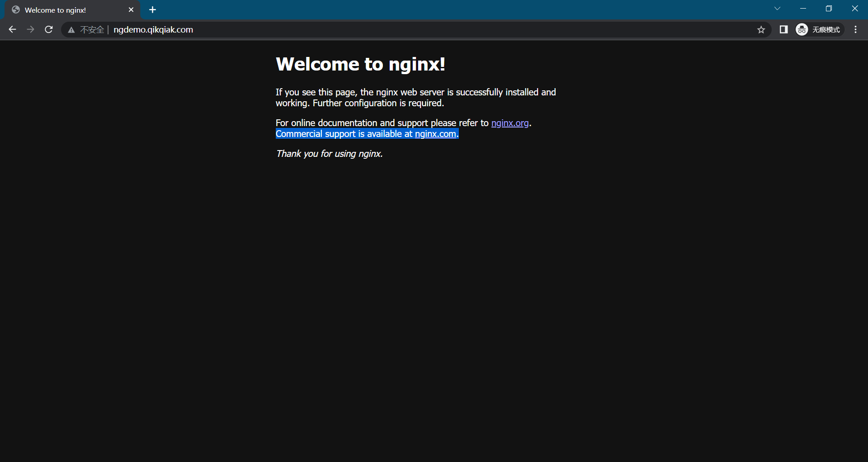Minimize the browser window
Image resolution: width=868 pixels, height=462 pixels.
pyautogui.click(x=803, y=9)
